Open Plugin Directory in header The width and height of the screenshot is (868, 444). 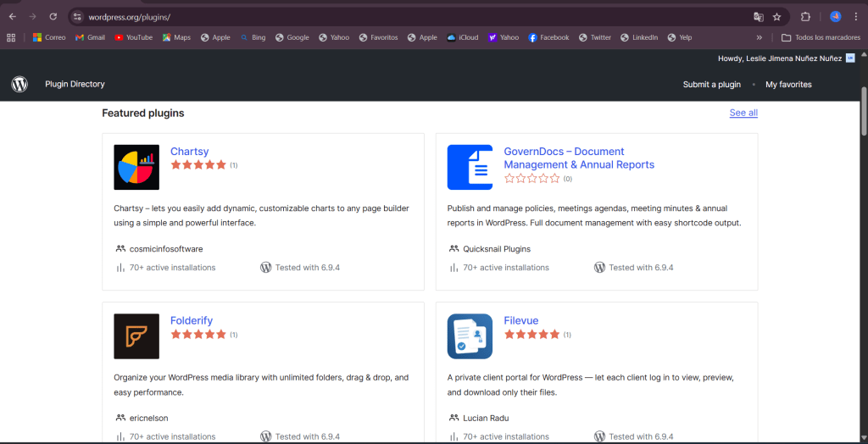75,84
